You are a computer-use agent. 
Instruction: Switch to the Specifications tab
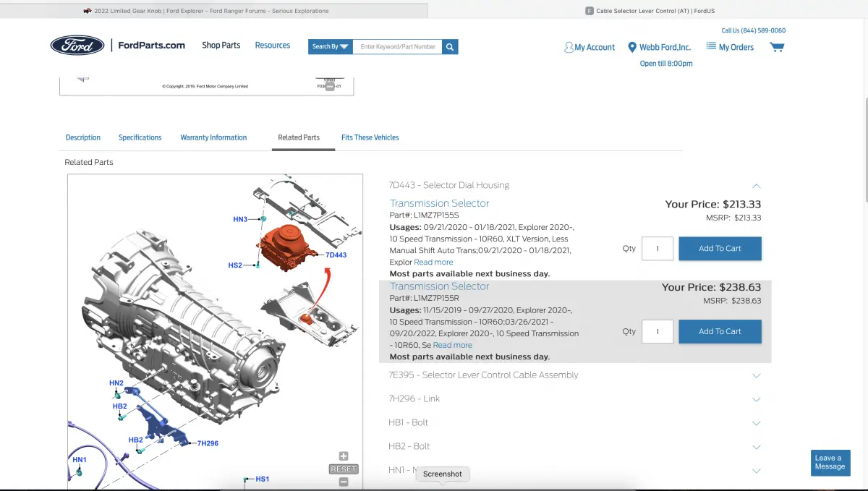[140, 137]
